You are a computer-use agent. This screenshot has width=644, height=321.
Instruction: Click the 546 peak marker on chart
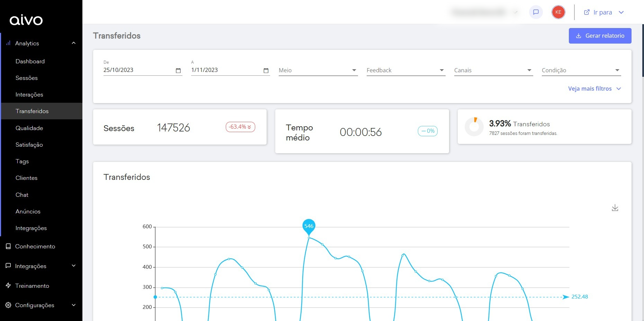coord(308,227)
